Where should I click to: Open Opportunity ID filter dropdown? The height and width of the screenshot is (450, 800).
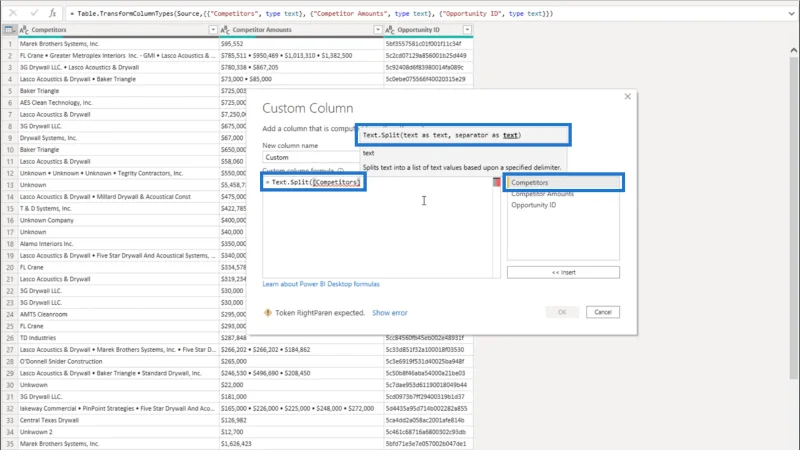[467, 30]
